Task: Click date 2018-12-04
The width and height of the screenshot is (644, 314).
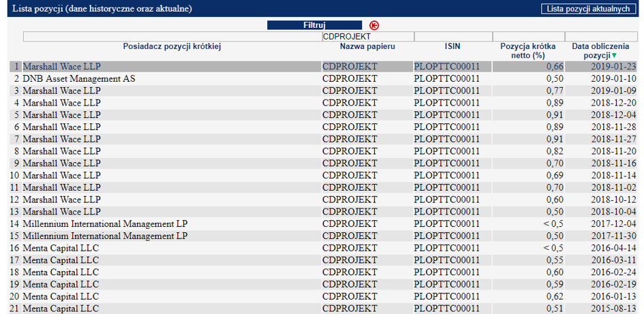Action: 613,115
